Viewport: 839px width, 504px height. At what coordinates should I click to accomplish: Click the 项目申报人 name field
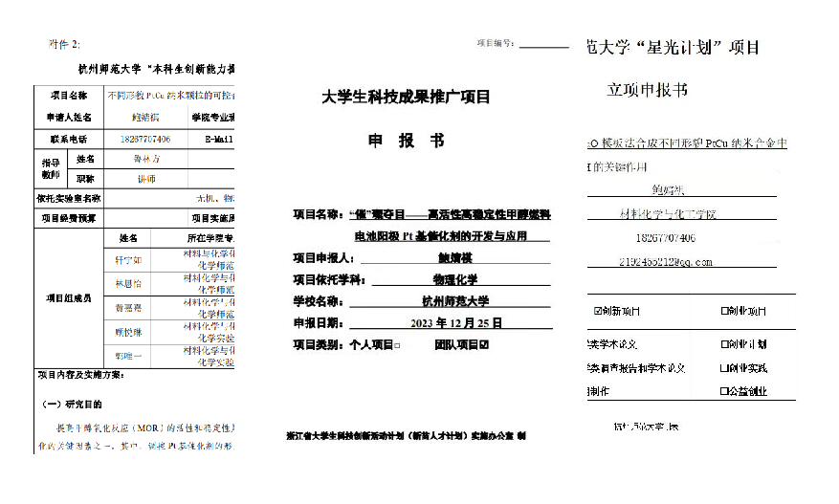point(454,258)
